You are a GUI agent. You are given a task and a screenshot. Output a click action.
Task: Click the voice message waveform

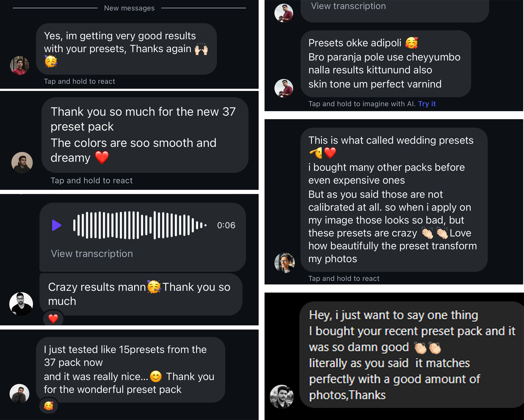pos(140,225)
